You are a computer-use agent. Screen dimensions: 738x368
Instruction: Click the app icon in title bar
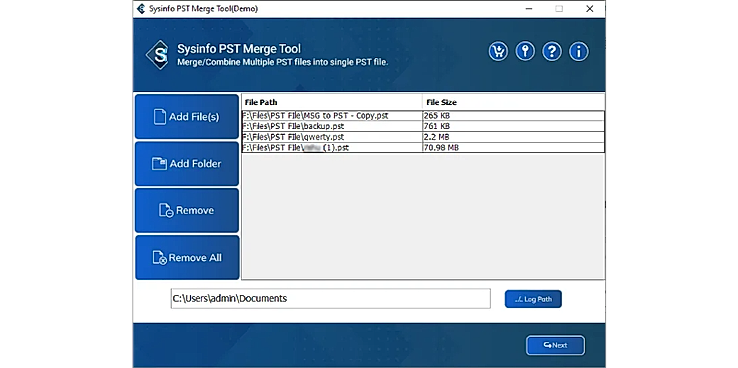pyautogui.click(x=140, y=8)
